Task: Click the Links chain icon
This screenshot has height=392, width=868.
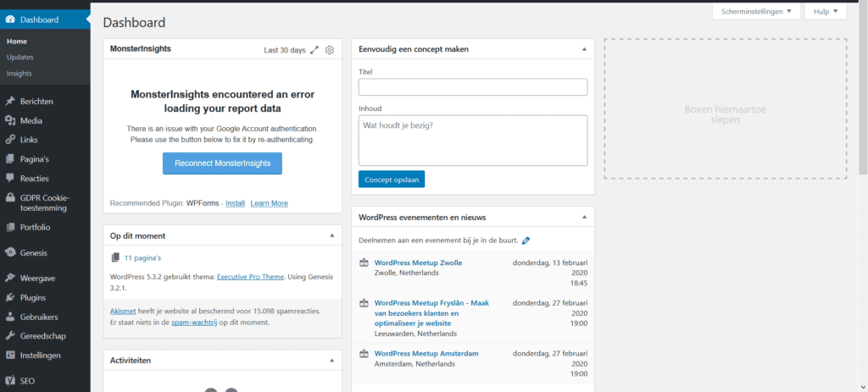Action: point(10,140)
